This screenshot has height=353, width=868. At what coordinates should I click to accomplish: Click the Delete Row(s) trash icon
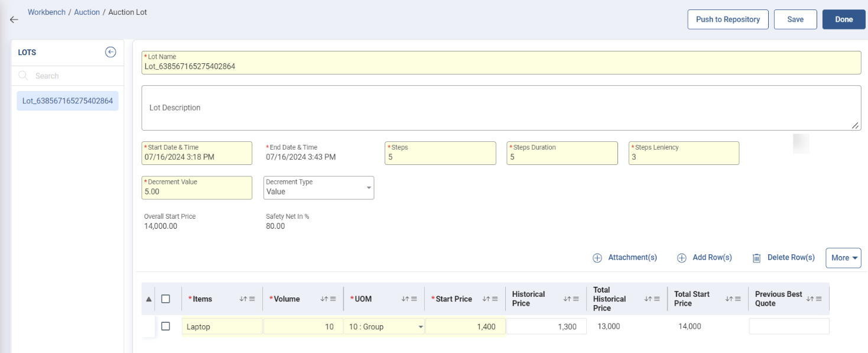pos(756,258)
